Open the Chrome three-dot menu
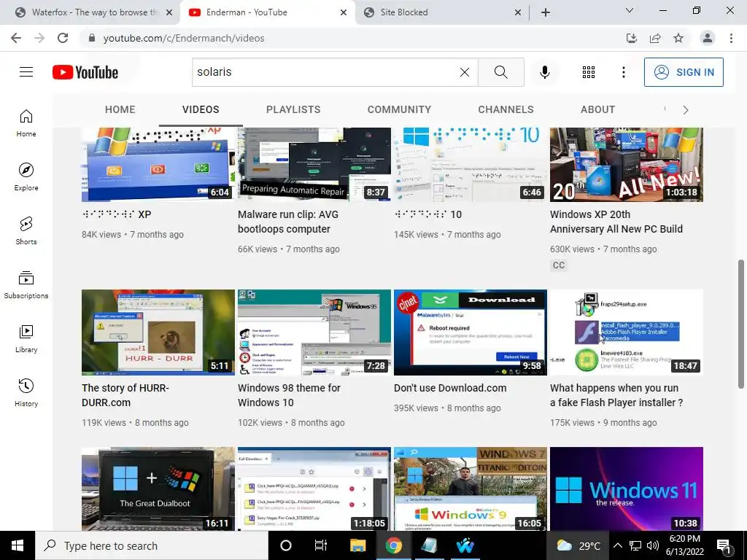 (x=731, y=38)
